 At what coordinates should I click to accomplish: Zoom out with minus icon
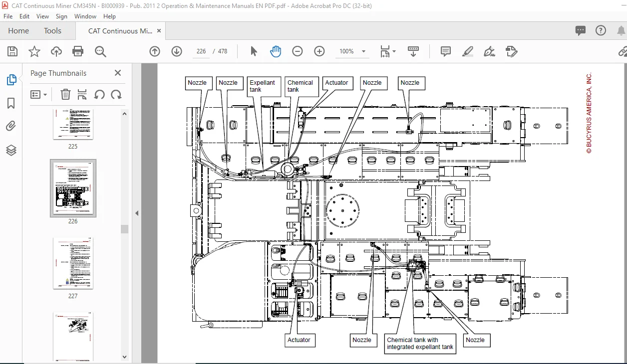(298, 51)
